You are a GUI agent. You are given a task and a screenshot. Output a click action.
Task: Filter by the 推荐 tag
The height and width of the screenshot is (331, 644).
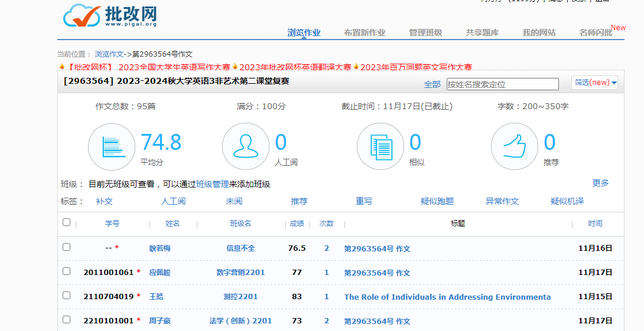pyautogui.click(x=299, y=201)
